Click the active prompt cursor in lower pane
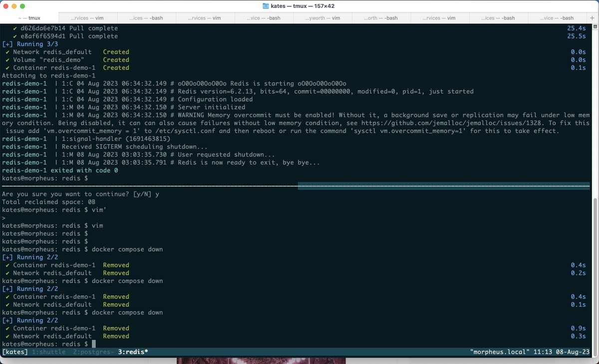The width and height of the screenshot is (599, 364). click(x=94, y=344)
